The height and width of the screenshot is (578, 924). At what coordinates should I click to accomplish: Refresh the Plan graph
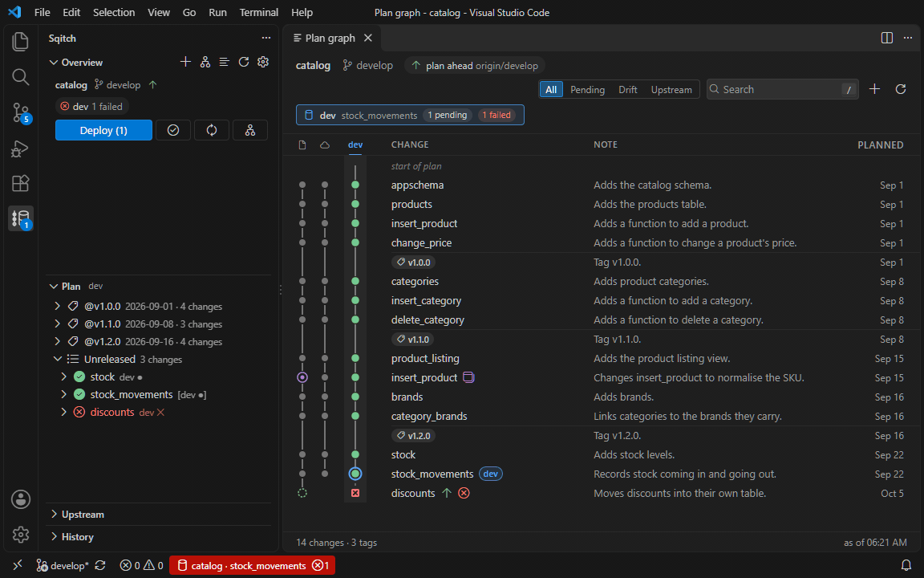pyautogui.click(x=901, y=89)
